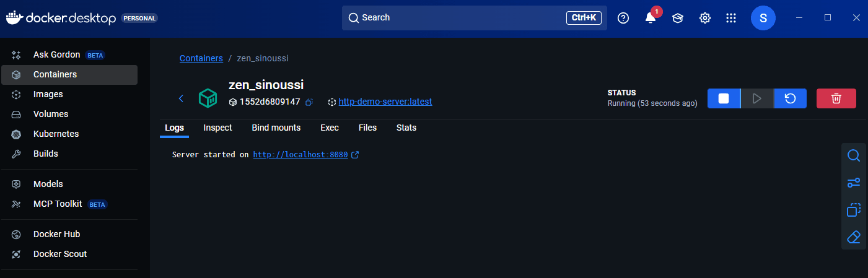
Task: Open Docker Desktop settings gear
Action: 704,18
